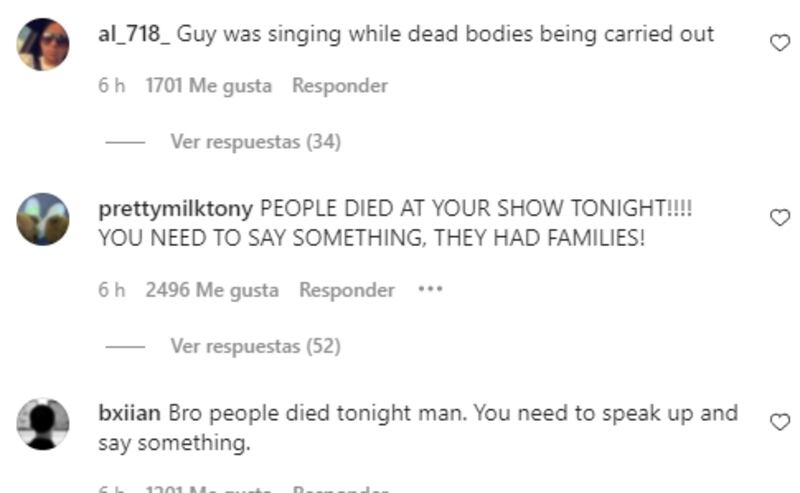
Task: Open bxiian's silhouette profile picture
Action: pos(43,424)
